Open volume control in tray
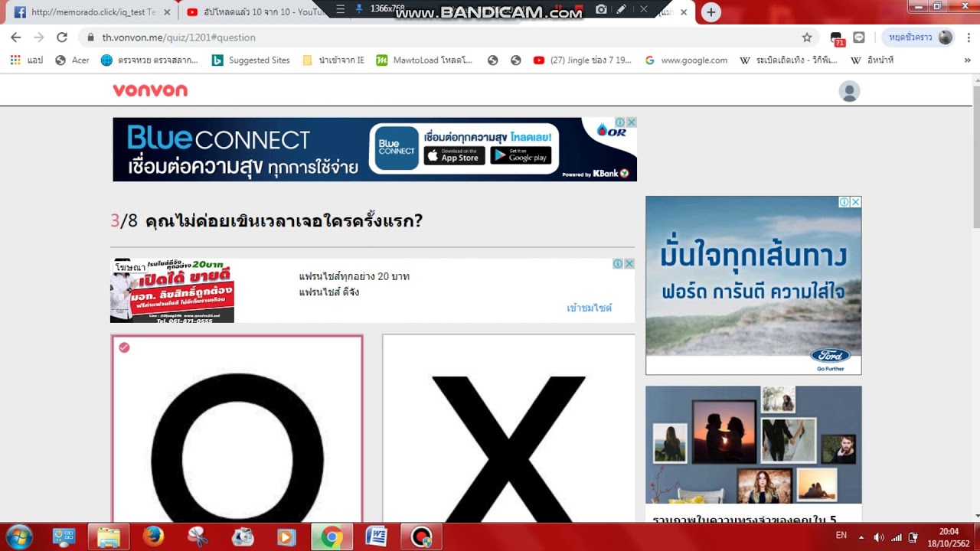 (879, 537)
